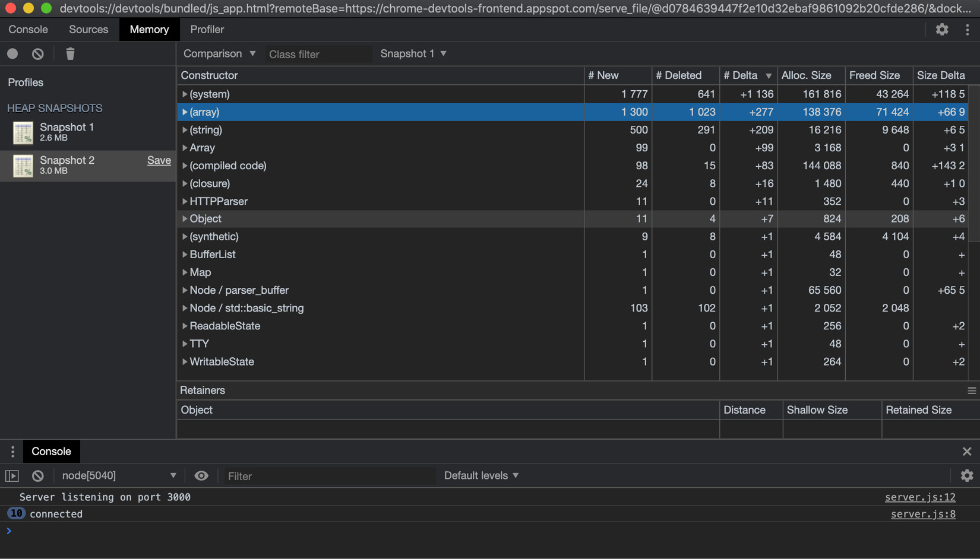Open DevTools settings gear
This screenshot has width=980, height=559.
[941, 29]
